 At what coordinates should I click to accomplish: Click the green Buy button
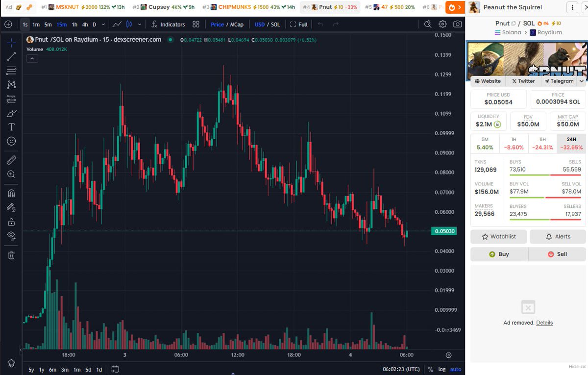pyautogui.click(x=499, y=254)
